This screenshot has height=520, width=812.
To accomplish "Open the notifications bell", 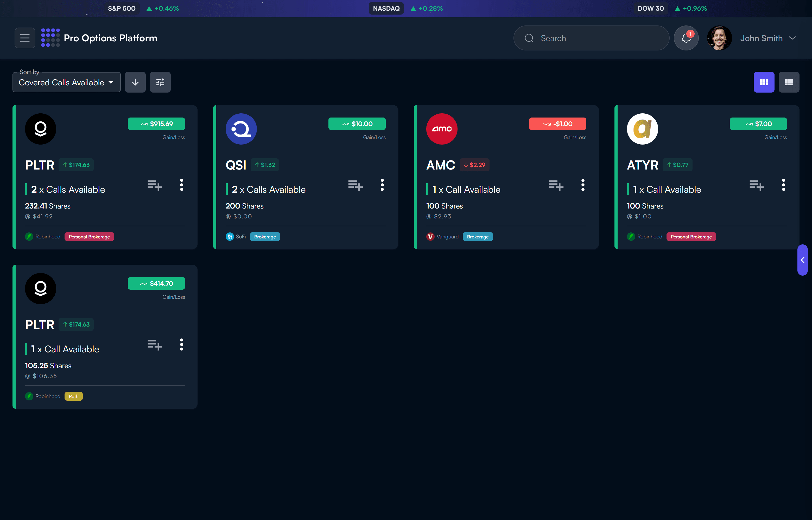I will 686,38.
